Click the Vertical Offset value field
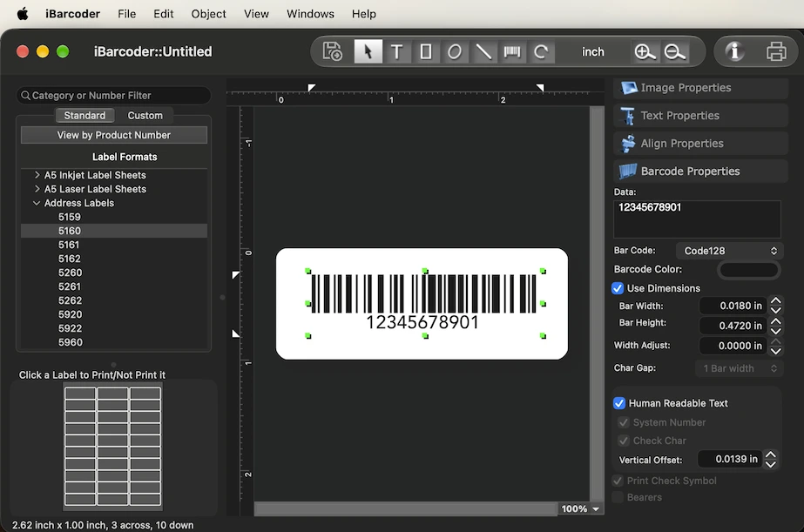 pyautogui.click(x=730, y=459)
